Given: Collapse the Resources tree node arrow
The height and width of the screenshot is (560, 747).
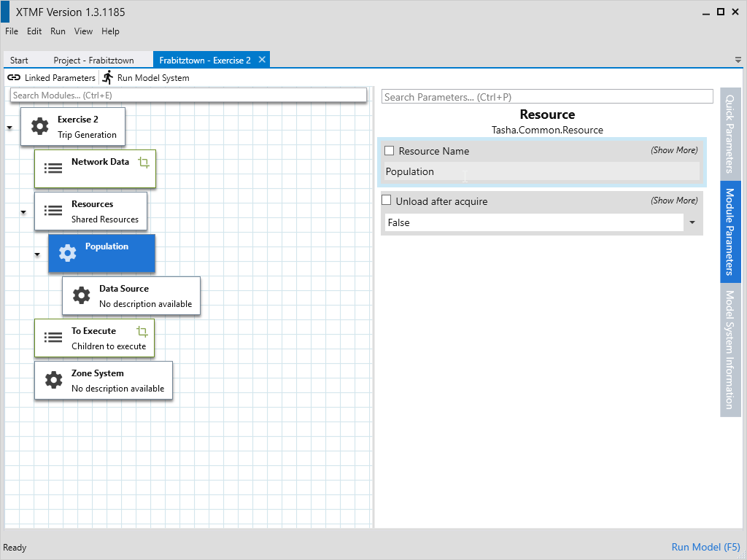Looking at the screenshot, I should coord(23,212).
